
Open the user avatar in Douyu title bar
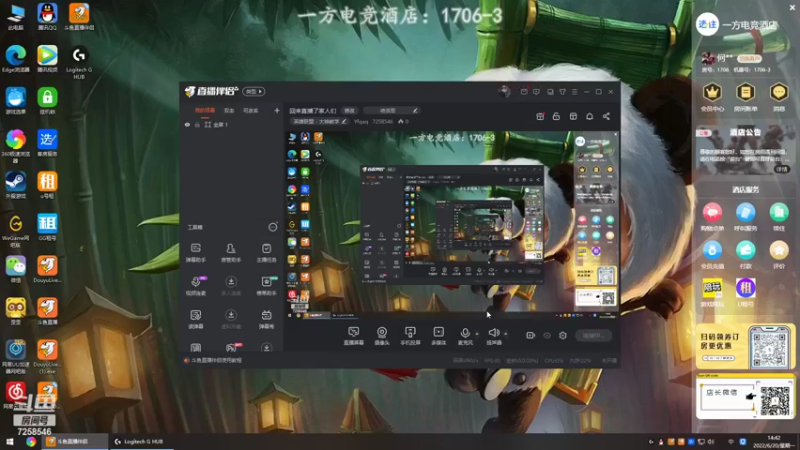[504, 92]
